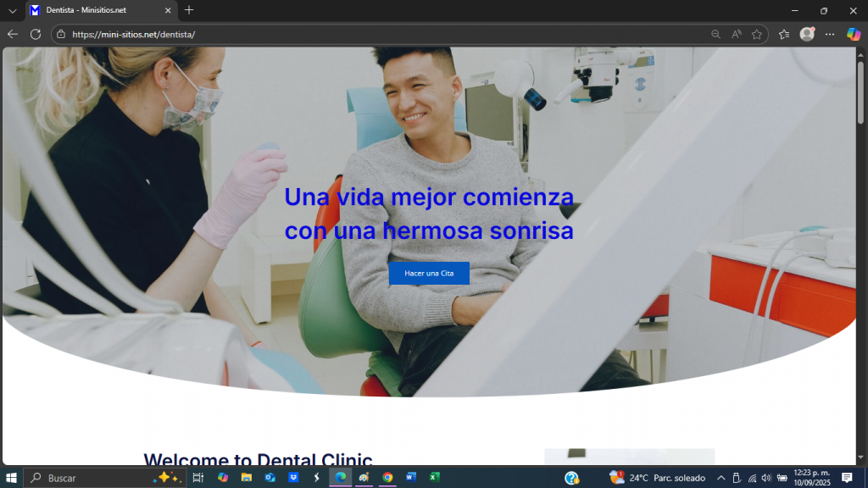
Task: Add page to favorites with star icon
Action: click(x=756, y=35)
